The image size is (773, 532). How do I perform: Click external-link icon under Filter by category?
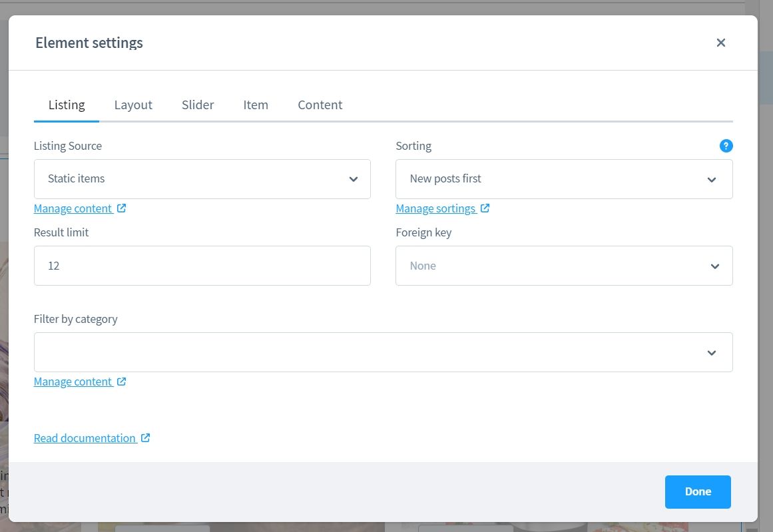[122, 382]
